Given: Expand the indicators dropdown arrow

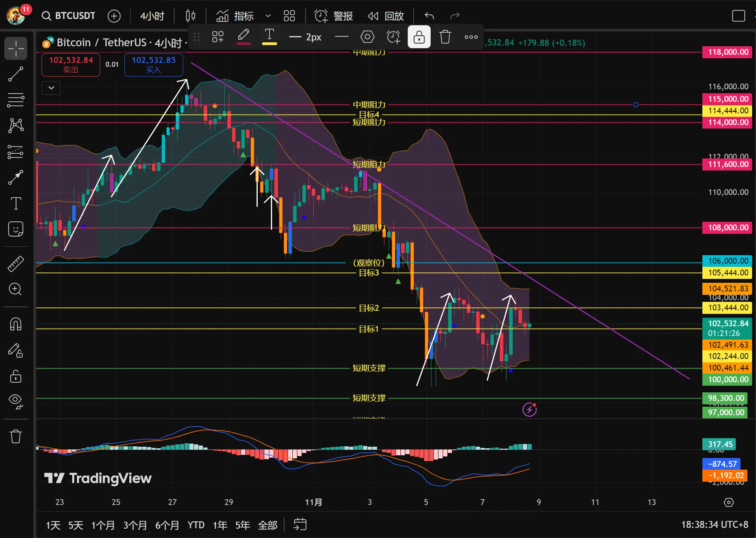Looking at the screenshot, I should click(x=268, y=16).
